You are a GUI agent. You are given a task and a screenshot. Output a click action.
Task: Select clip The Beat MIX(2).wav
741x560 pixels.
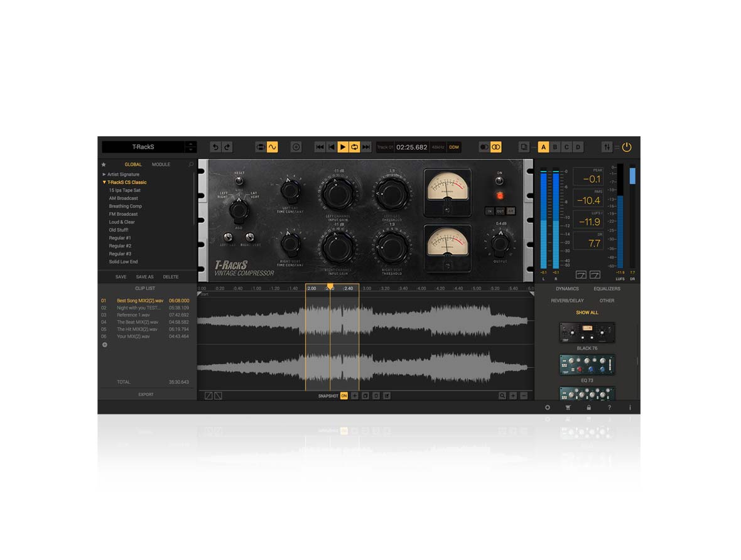point(145,322)
